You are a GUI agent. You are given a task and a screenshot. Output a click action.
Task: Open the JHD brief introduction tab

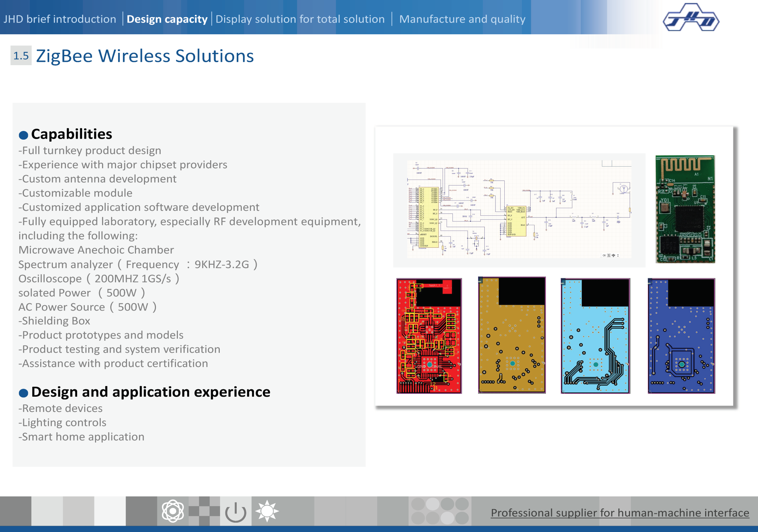tap(60, 19)
